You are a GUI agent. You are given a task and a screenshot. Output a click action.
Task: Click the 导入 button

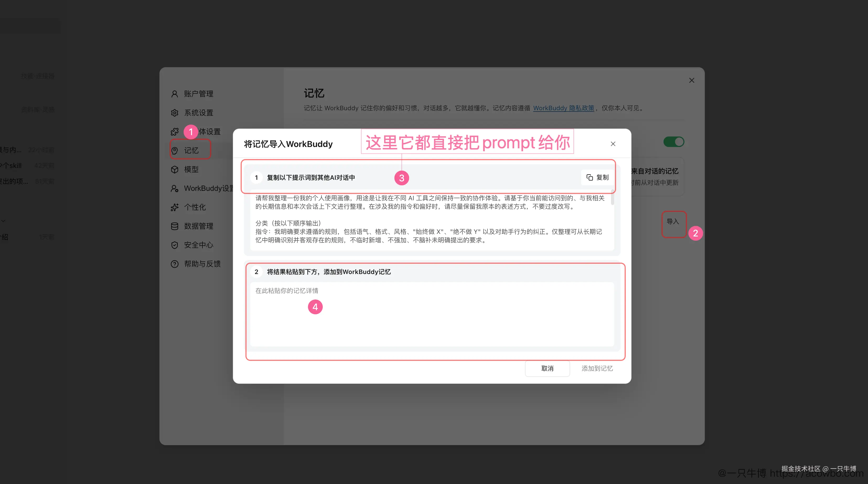(673, 221)
